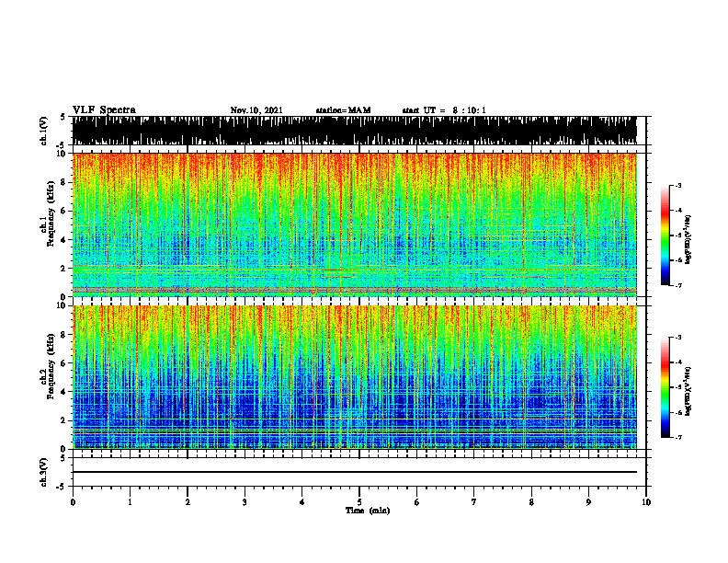
Task: Click the 'station=MAM' label
Action: [x=343, y=110]
